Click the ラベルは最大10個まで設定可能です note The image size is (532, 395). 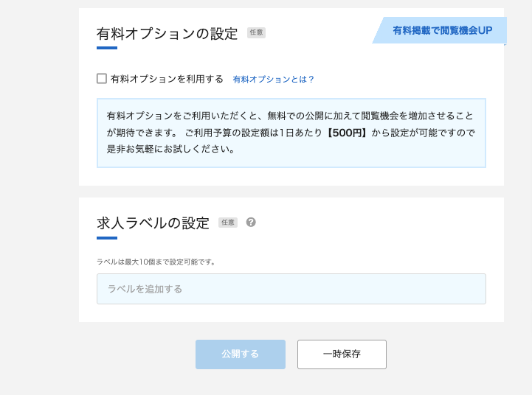pyautogui.click(x=156, y=262)
